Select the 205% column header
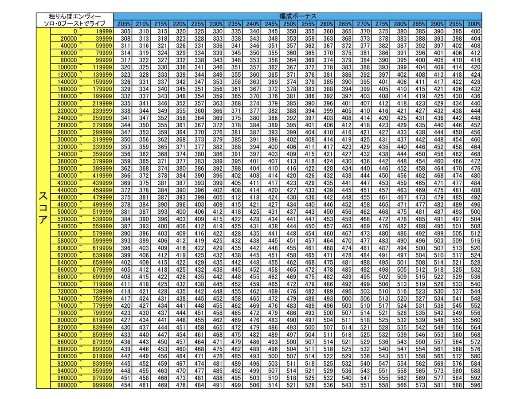 122,23
